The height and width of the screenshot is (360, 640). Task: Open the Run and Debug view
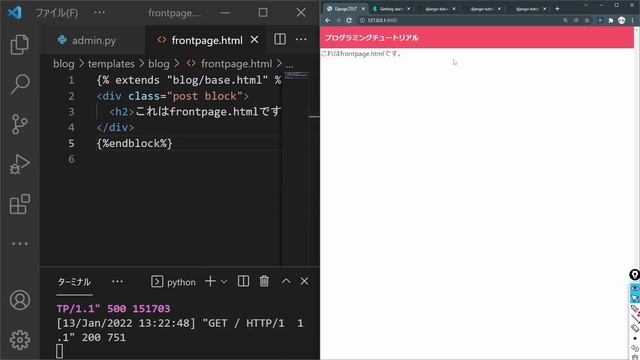pyautogui.click(x=20, y=164)
